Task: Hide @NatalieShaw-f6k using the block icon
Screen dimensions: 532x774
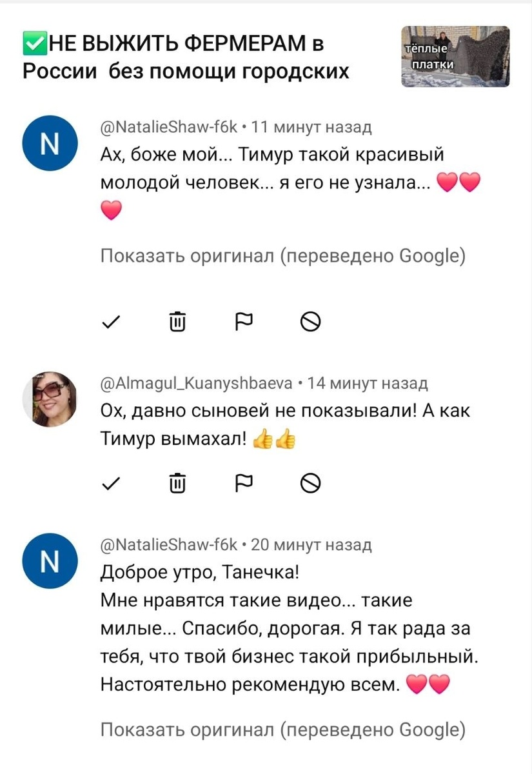Action: click(x=310, y=321)
